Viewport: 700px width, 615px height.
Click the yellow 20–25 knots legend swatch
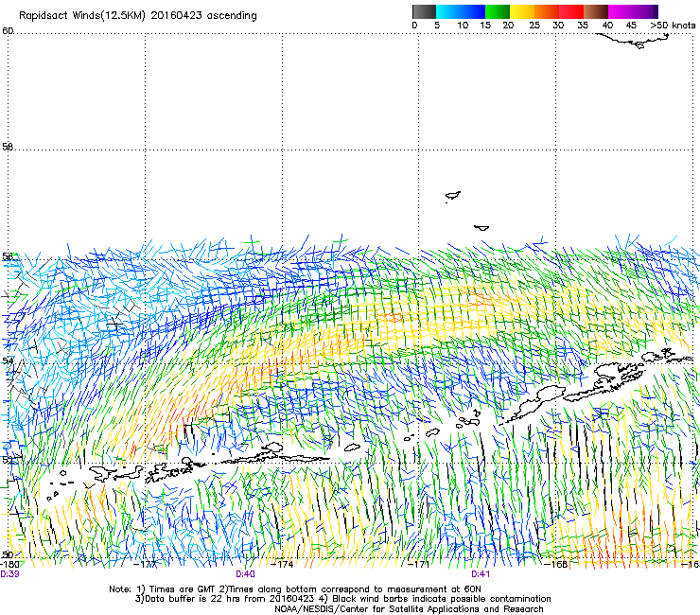(x=522, y=11)
